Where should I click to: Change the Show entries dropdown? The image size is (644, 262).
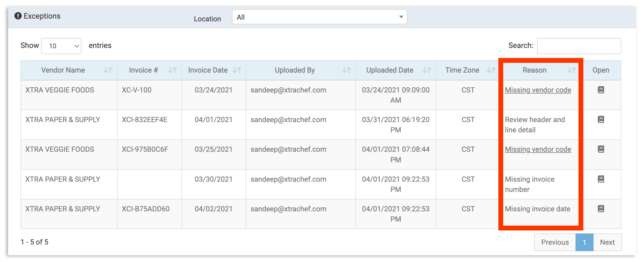click(x=61, y=46)
